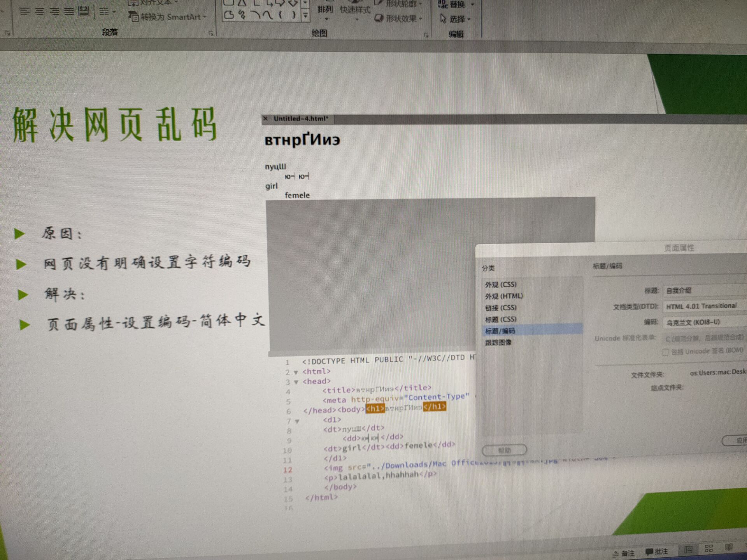Center-align the paragraph text
747x560 pixels.
point(40,12)
